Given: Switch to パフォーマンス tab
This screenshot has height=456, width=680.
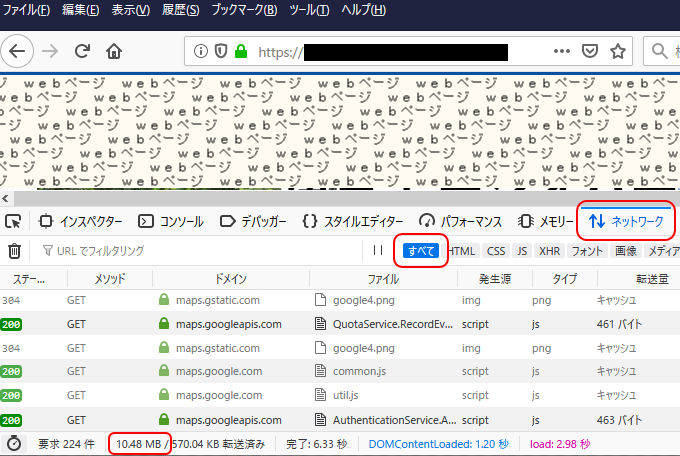Looking at the screenshot, I should (x=461, y=222).
